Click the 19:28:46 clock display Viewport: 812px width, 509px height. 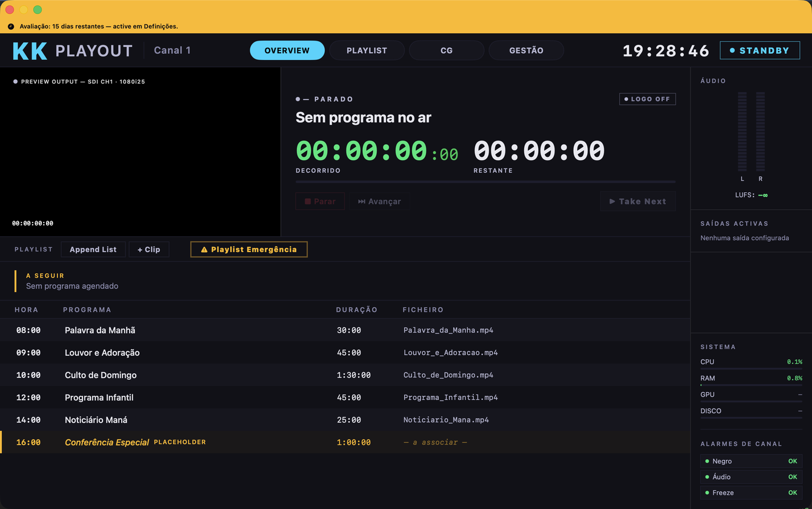click(666, 51)
